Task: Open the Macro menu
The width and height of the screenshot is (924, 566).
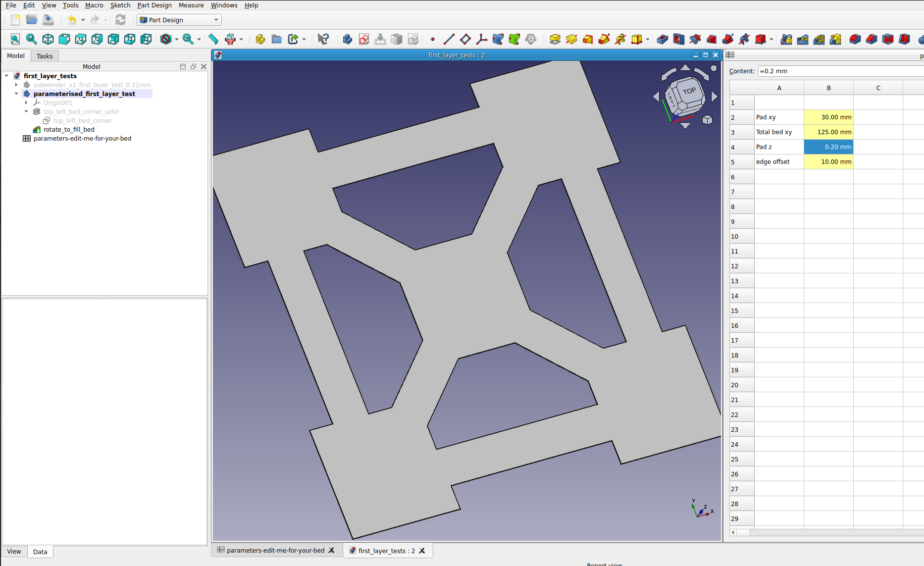Action: click(94, 5)
